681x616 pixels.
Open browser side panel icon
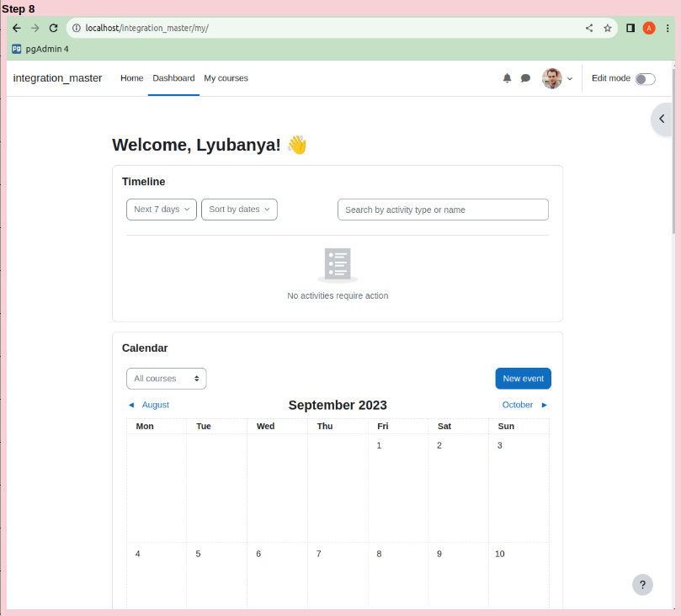coord(630,29)
